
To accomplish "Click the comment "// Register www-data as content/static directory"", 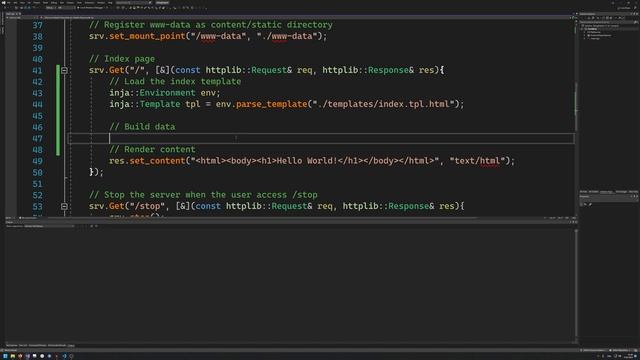I will click(x=211, y=25).
